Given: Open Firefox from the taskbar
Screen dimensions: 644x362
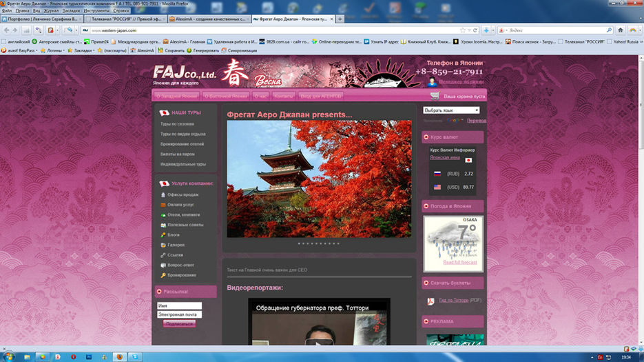Looking at the screenshot, I should [120, 356].
